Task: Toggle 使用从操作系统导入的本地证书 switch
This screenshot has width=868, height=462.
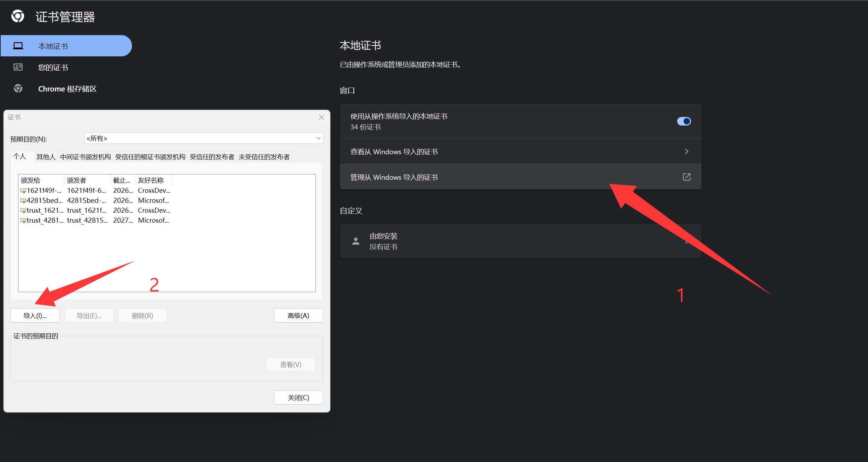Action: (x=684, y=121)
